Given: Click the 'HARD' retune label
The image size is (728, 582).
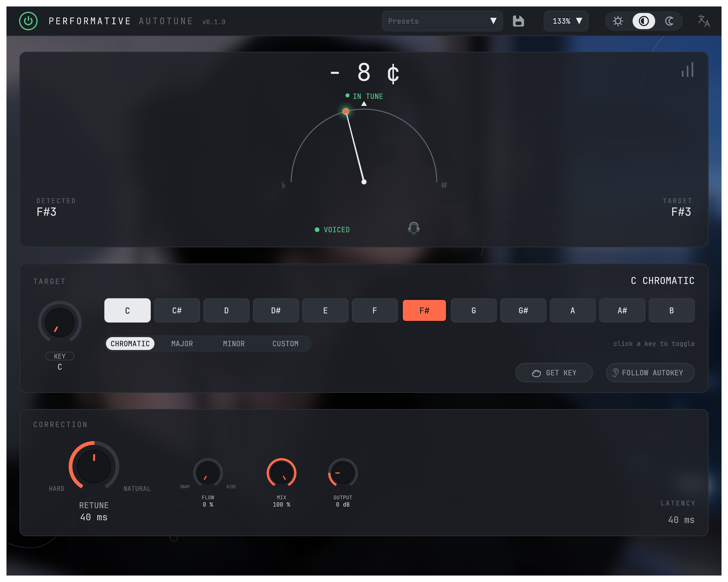Looking at the screenshot, I should tap(56, 489).
